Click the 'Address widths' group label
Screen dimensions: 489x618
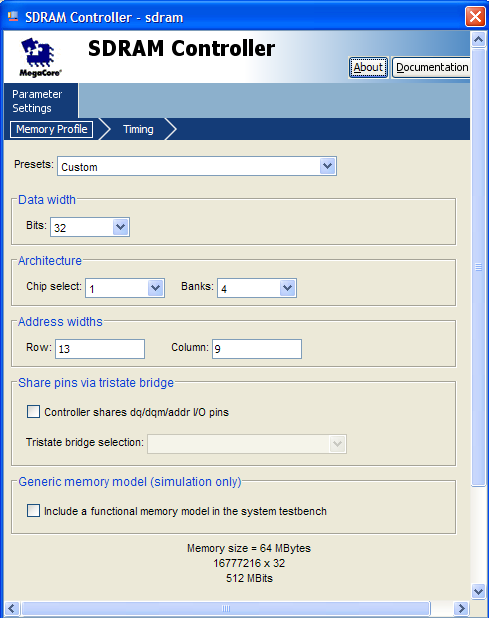(x=60, y=322)
